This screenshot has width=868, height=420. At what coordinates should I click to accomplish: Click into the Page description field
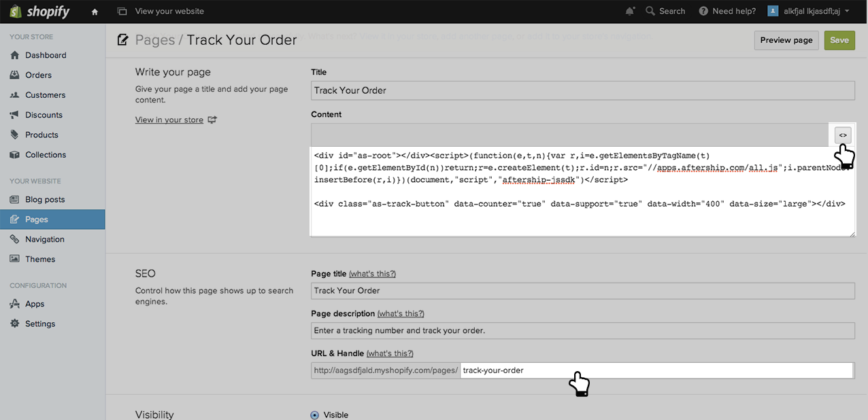(582, 331)
